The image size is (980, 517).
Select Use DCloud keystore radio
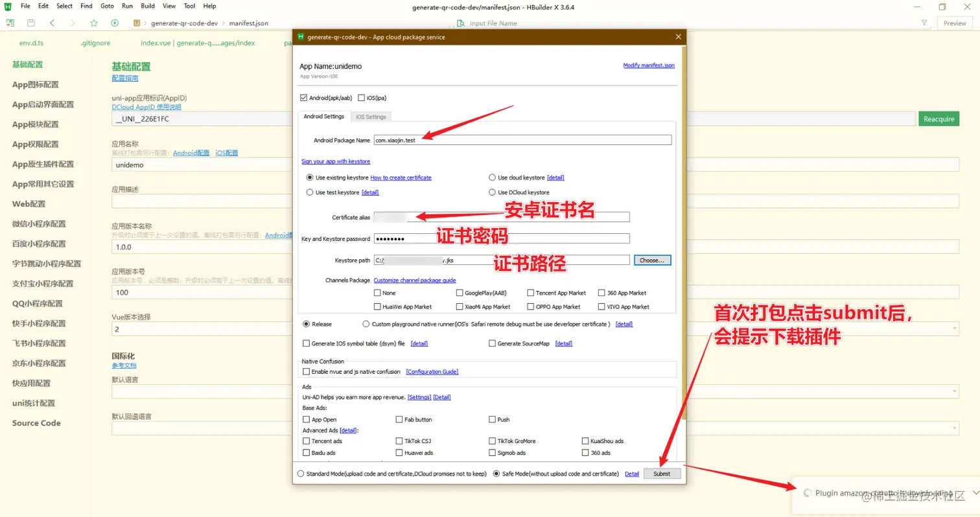[492, 192]
